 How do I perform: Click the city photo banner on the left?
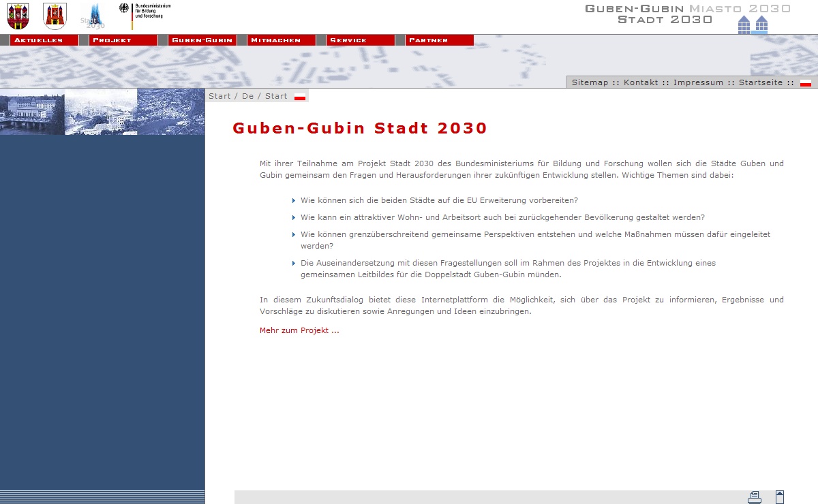102,112
